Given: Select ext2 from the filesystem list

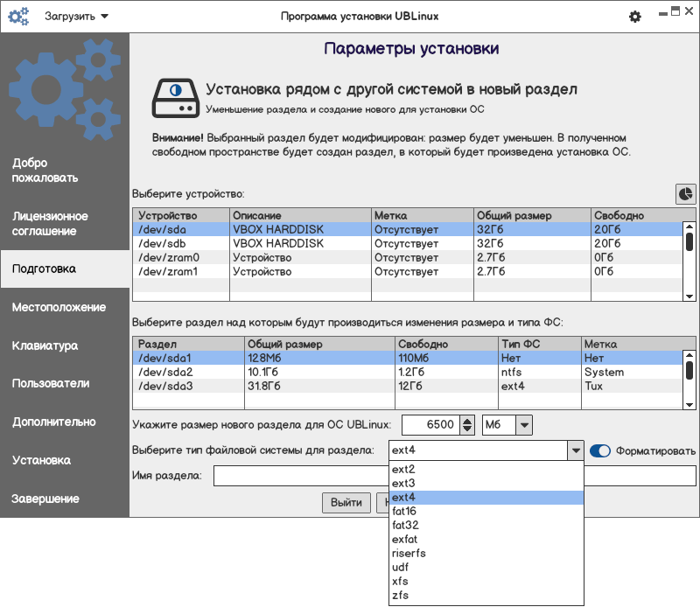Looking at the screenshot, I should click(486, 469).
